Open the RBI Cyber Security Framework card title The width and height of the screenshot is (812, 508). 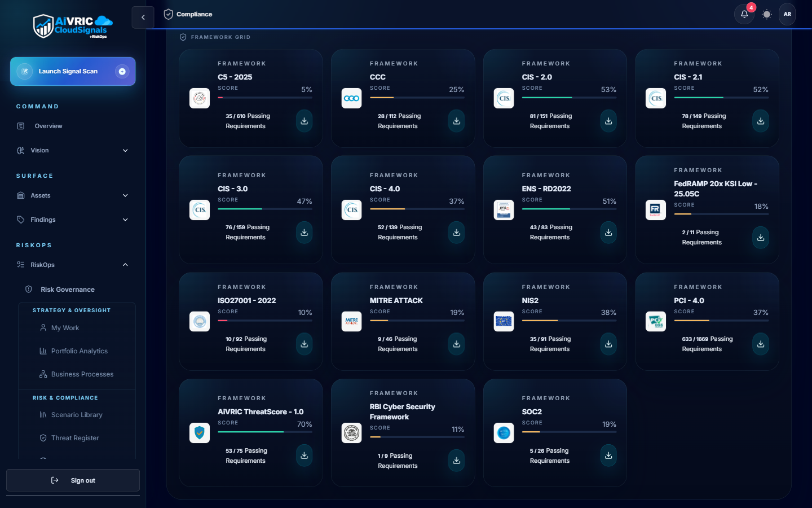(x=402, y=411)
